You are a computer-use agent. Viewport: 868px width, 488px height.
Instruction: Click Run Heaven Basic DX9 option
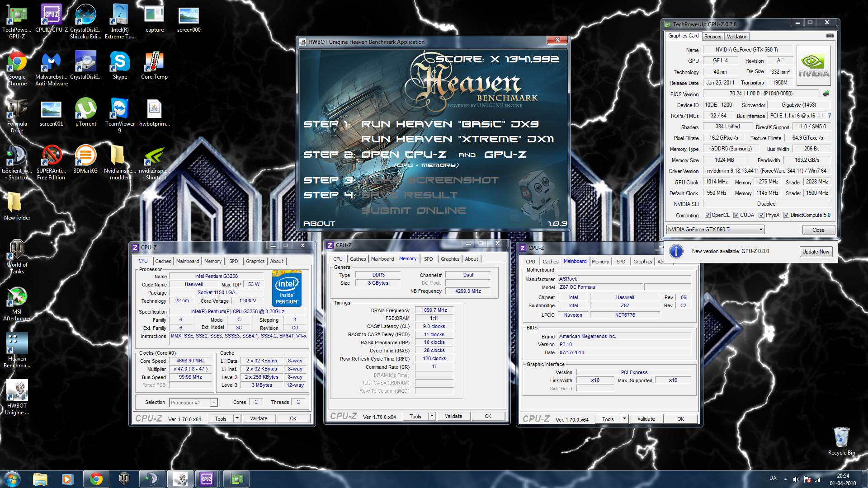450,124
